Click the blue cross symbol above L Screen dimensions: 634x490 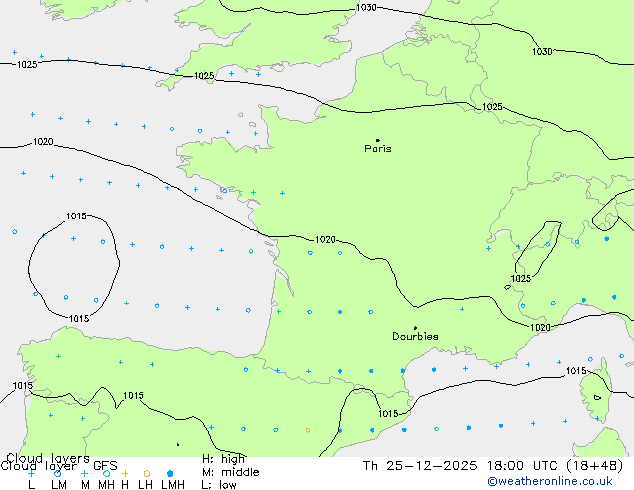pyautogui.click(x=31, y=473)
